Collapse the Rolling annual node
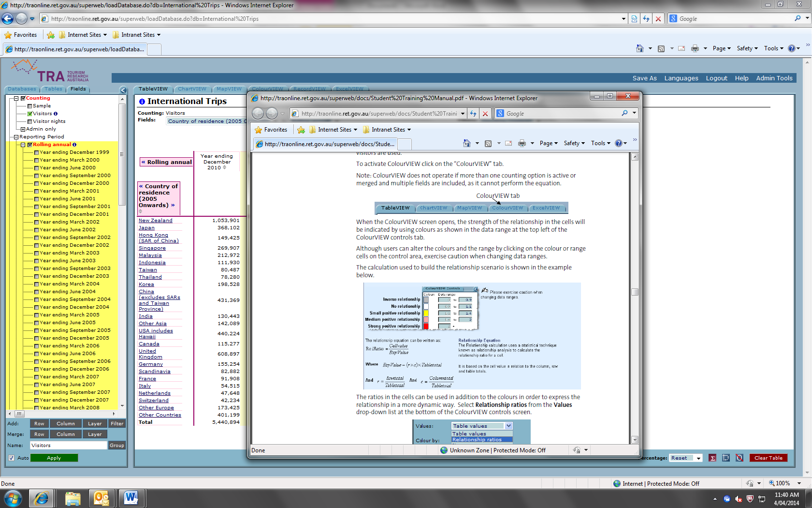The height and width of the screenshot is (508, 812). pyautogui.click(x=23, y=145)
